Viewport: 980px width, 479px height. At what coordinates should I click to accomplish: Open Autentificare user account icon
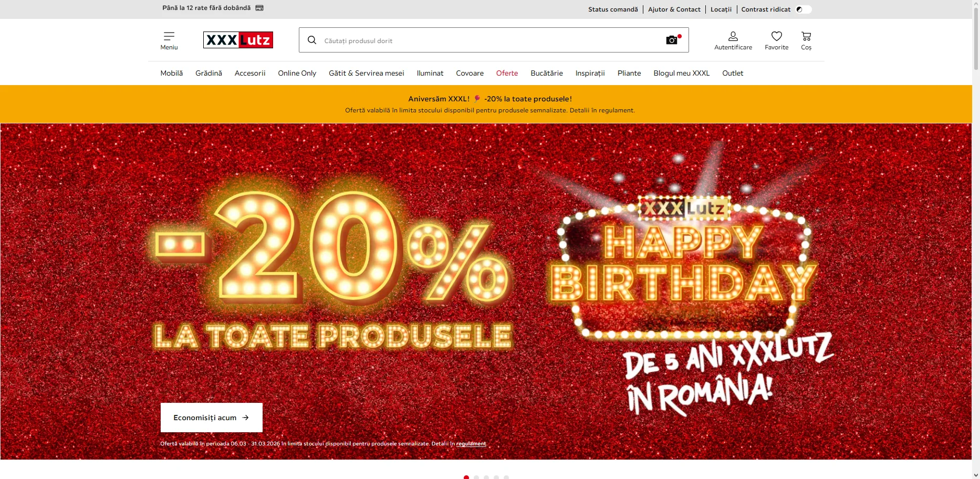[733, 36]
